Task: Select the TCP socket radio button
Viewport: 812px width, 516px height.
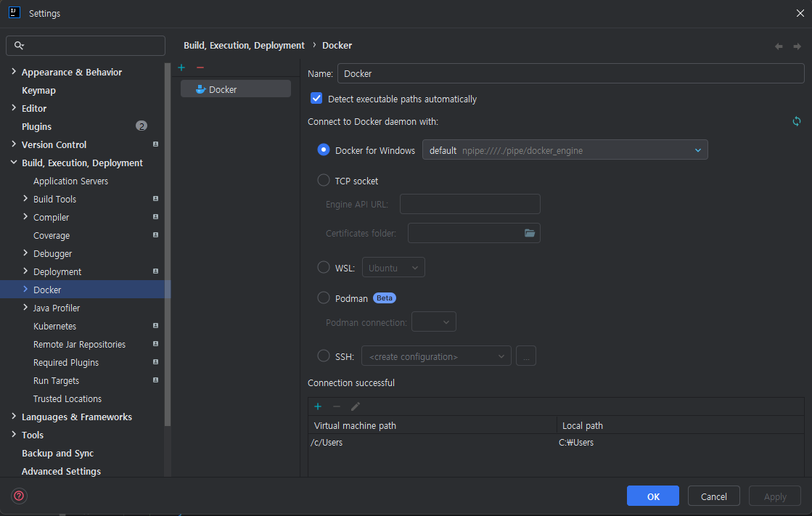Action: (x=324, y=180)
